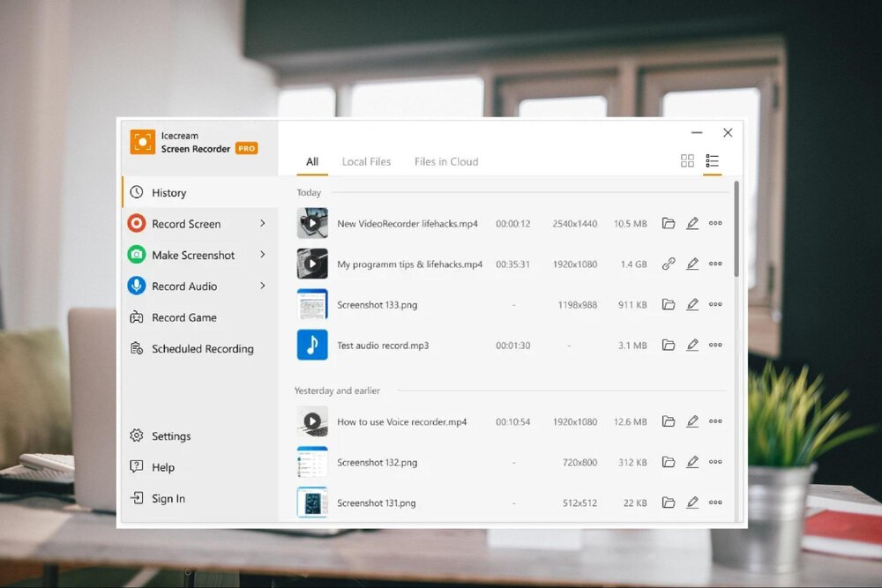The height and width of the screenshot is (588, 882).
Task: Open folder for New VideoRecorder lifehacks.mp4
Action: 669,224
